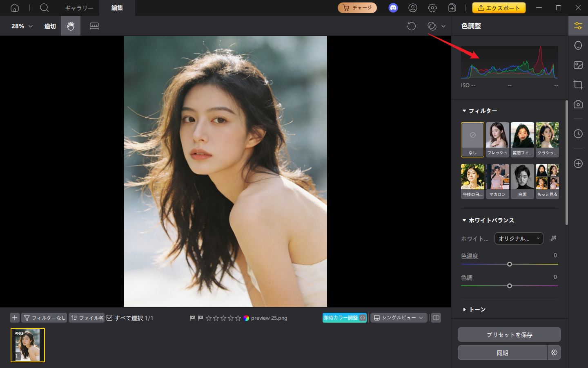
Task: Select the Crop tool in the right sidebar
Action: tap(578, 85)
